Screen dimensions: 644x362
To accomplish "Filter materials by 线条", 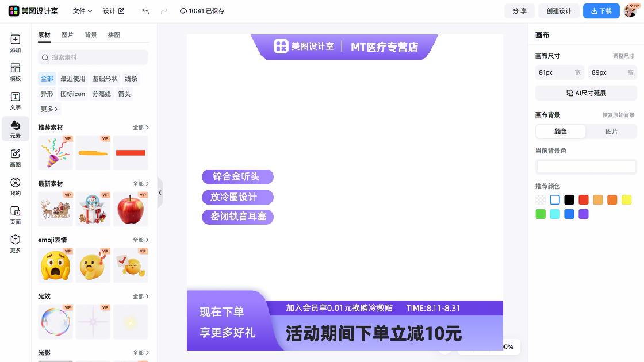I will pos(131,78).
